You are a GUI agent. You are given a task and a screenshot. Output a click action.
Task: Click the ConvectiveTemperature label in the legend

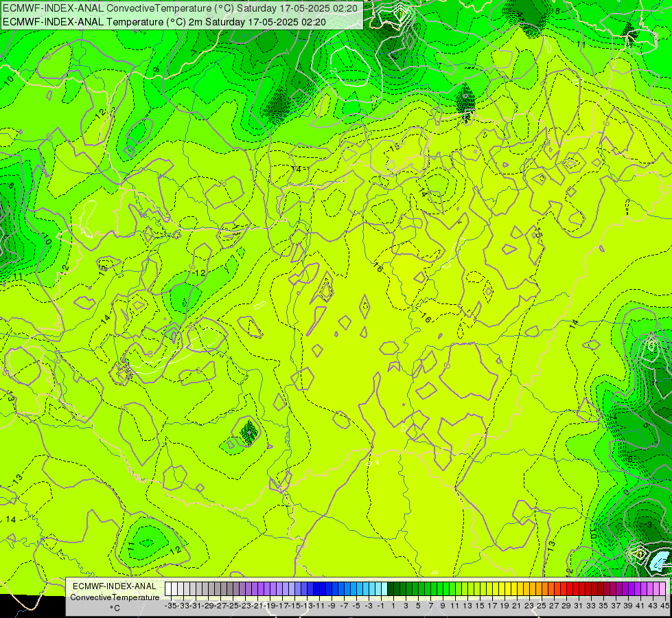pos(115,597)
